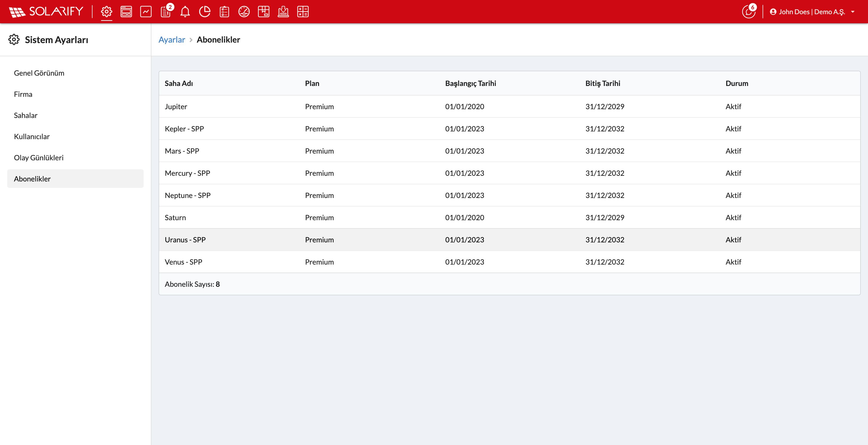Click the download-to-tray icon
The image size is (868, 445).
[283, 12]
